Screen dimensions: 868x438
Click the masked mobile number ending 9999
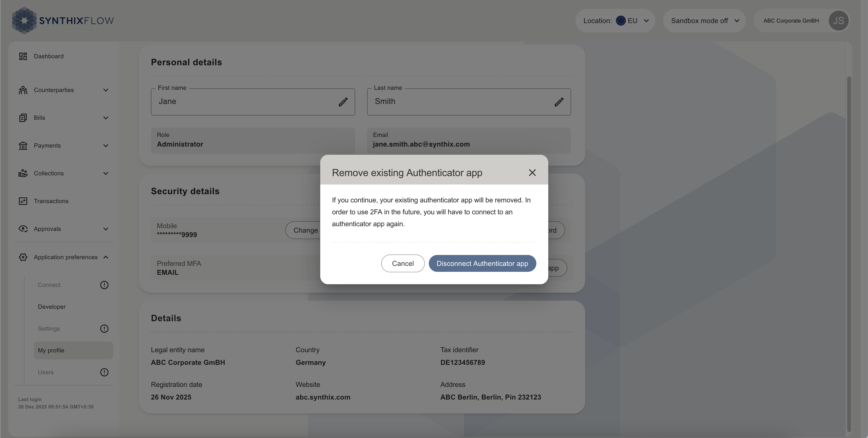(x=176, y=235)
